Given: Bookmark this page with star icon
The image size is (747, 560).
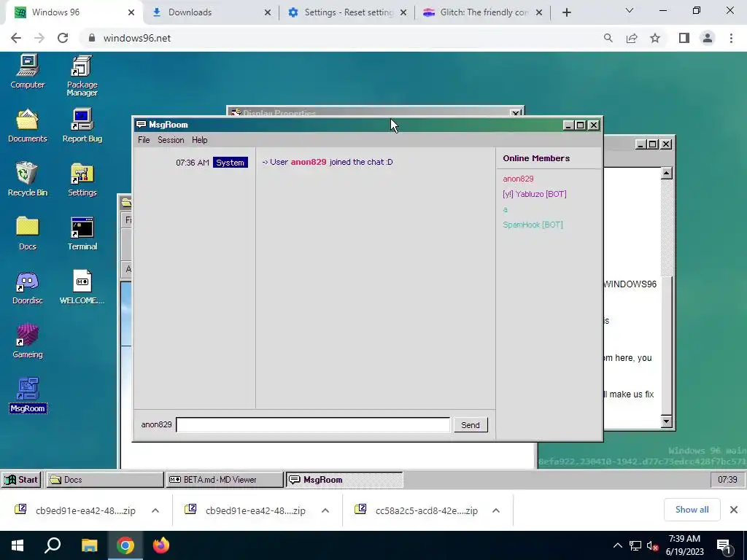Looking at the screenshot, I should 655,38.
